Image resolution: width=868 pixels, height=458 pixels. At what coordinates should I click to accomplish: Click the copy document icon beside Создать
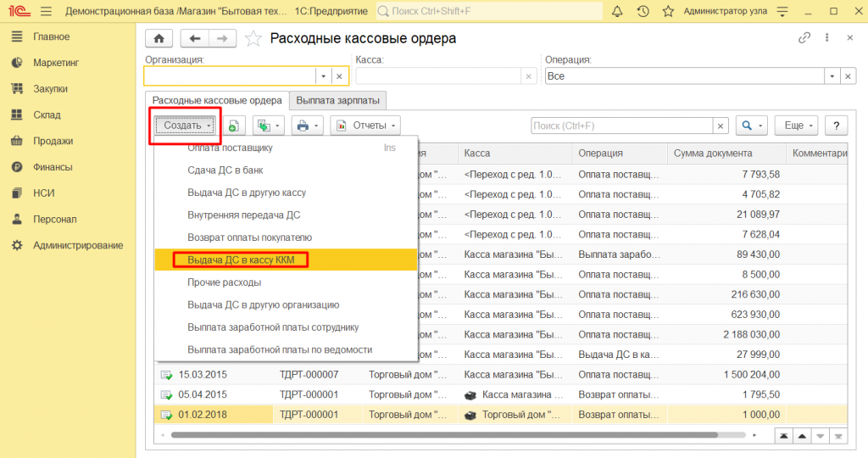point(233,126)
